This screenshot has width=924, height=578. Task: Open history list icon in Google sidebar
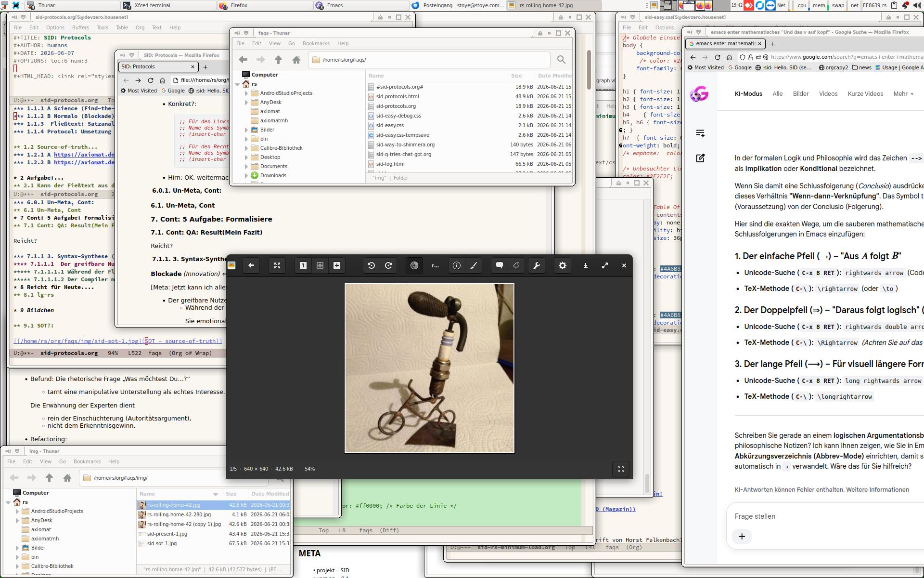pyautogui.click(x=700, y=133)
